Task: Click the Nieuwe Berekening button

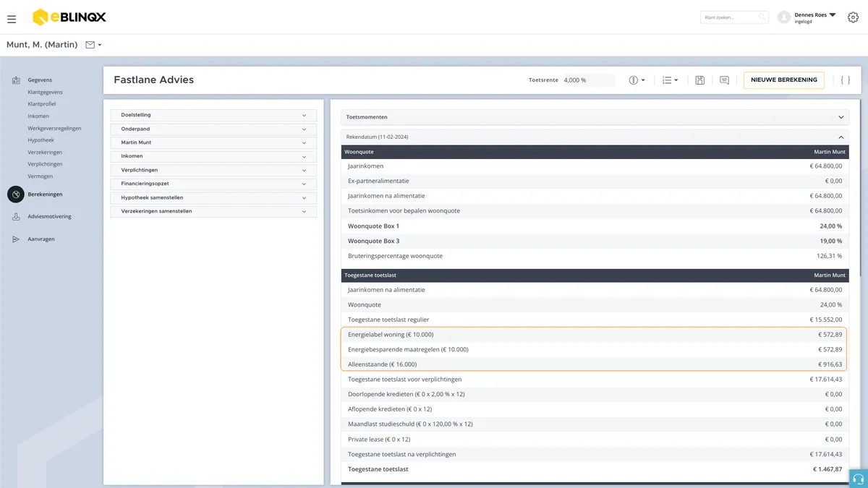Action: click(784, 80)
